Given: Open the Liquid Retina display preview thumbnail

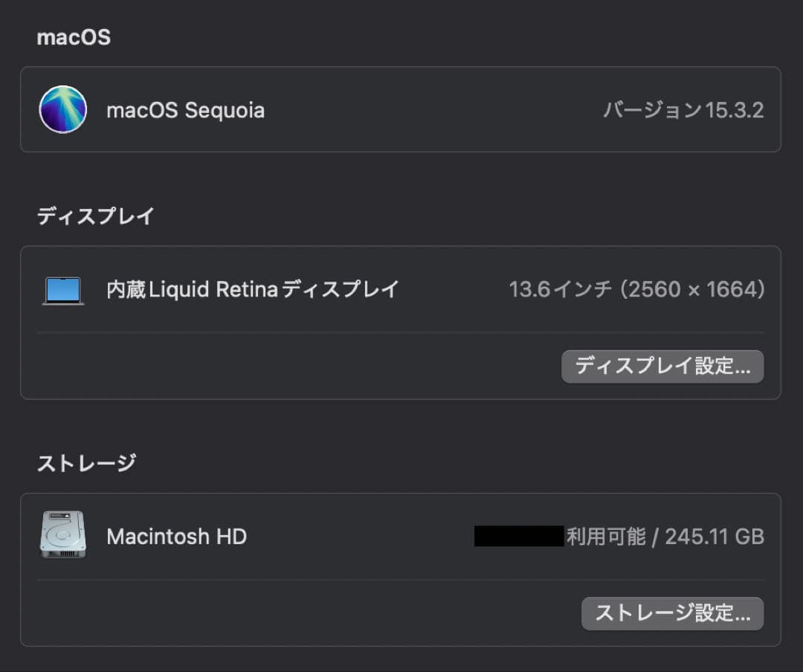Looking at the screenshot, I should [62, 289].
